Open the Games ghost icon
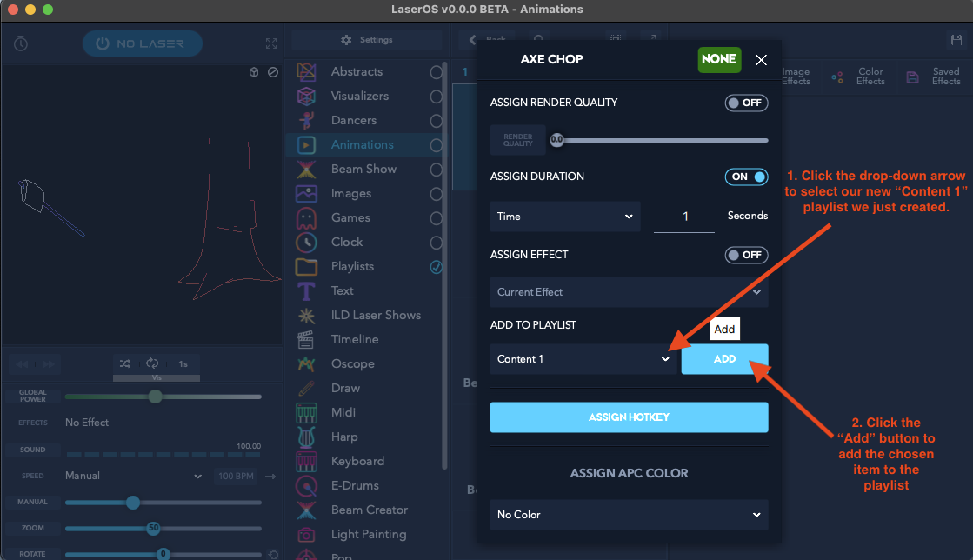Screen dimensions: 973x560 point(306,218)
